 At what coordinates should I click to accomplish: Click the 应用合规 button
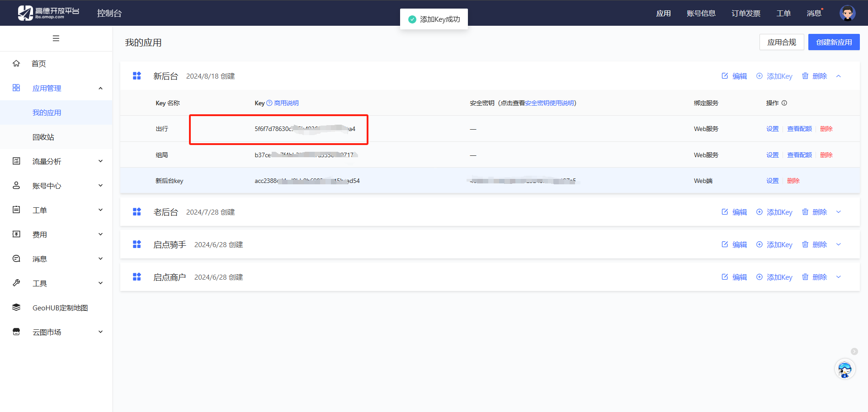click(782, 42)
